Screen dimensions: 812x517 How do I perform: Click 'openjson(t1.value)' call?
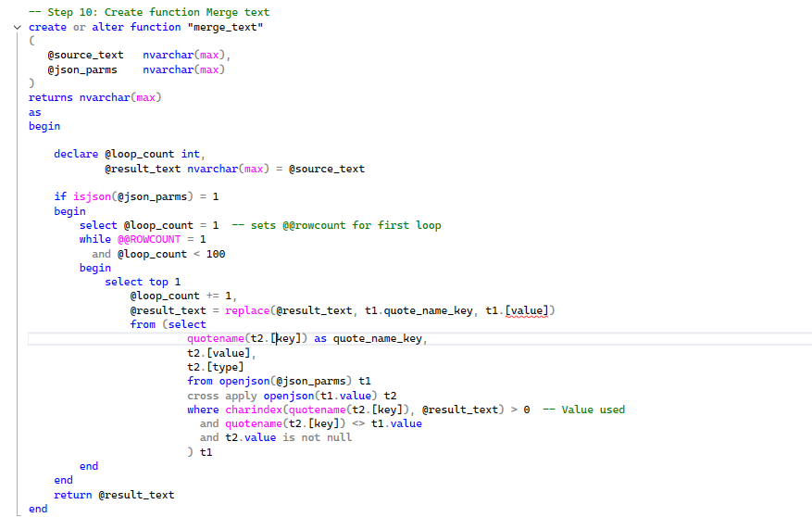click(320, 396)
